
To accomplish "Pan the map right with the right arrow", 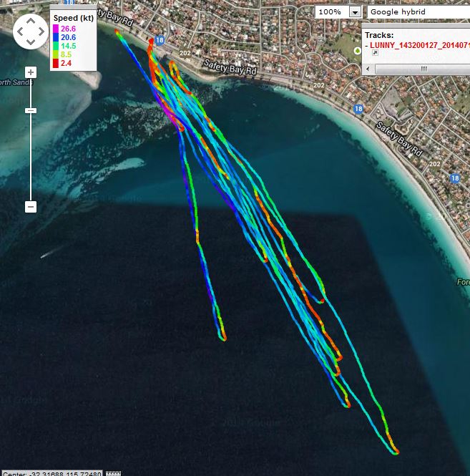I will (x=41, y=31).
